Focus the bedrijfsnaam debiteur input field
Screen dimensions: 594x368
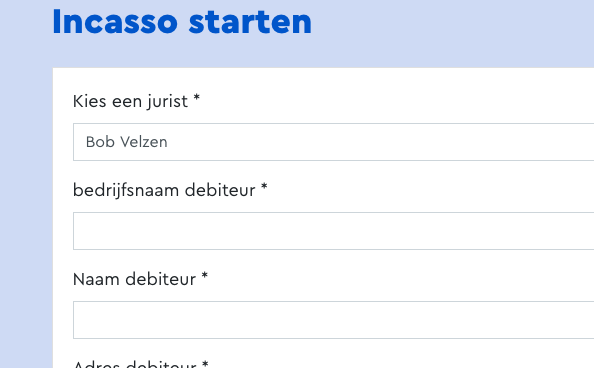(333, 231)
